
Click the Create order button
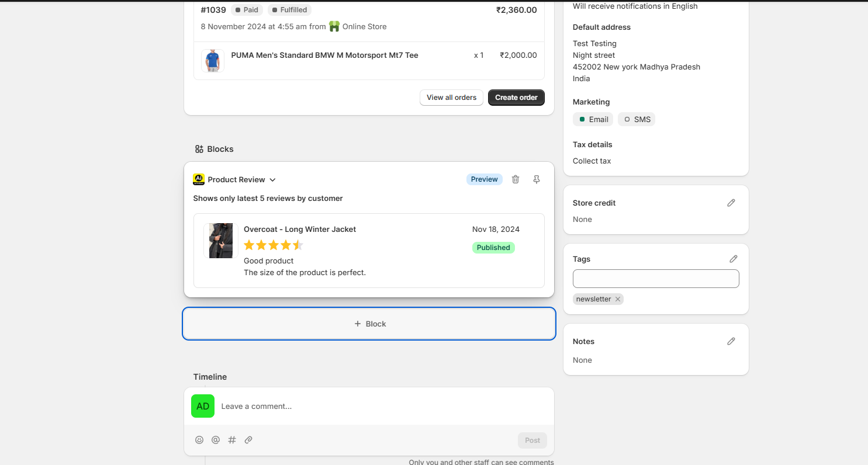coord(516,98)
